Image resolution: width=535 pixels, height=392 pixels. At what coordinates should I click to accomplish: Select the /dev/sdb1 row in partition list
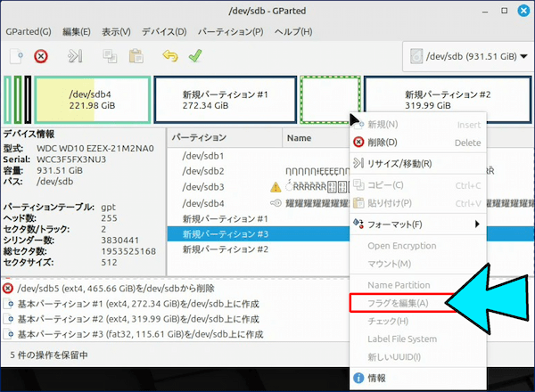tap(202, 156)
